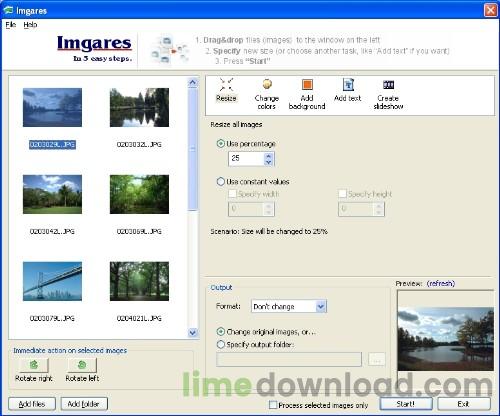This screenshot has height=416, width=500.
Task: Choose the Add background tool
Action: 307,84
